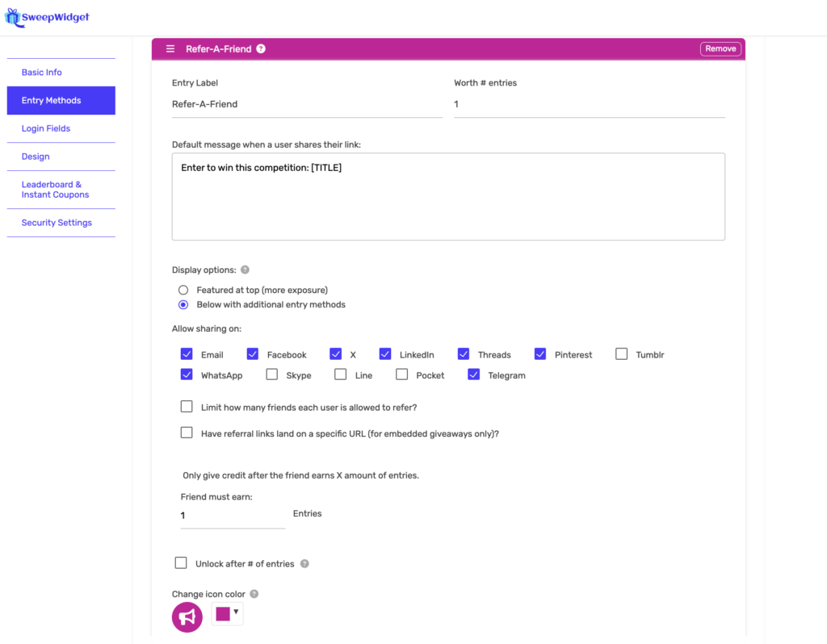Image resolution: width=827 pixels, height=644 pixels.
Task: Click help icon beside Change icon color
Action: point(254,594)
